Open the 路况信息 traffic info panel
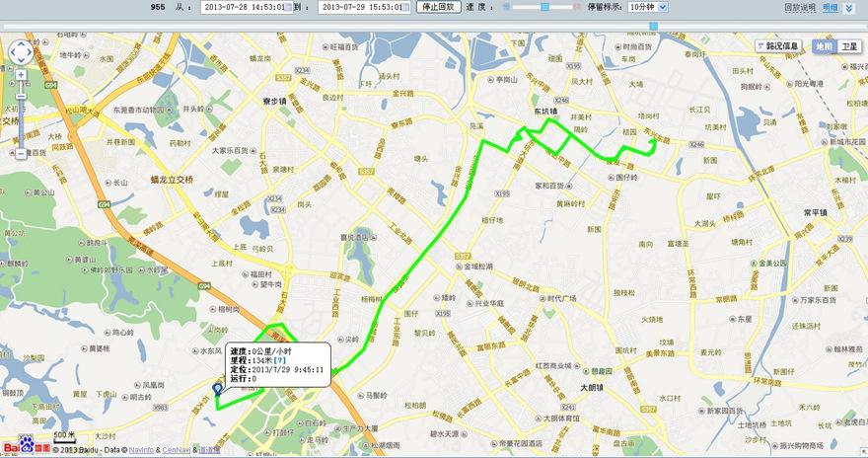Image resolution: width=868 pixels, height=458 pixels. (779, 46)
